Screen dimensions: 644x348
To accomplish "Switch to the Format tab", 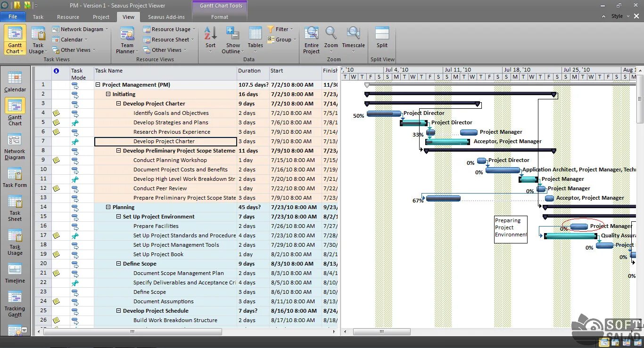I will coord(220,17).
